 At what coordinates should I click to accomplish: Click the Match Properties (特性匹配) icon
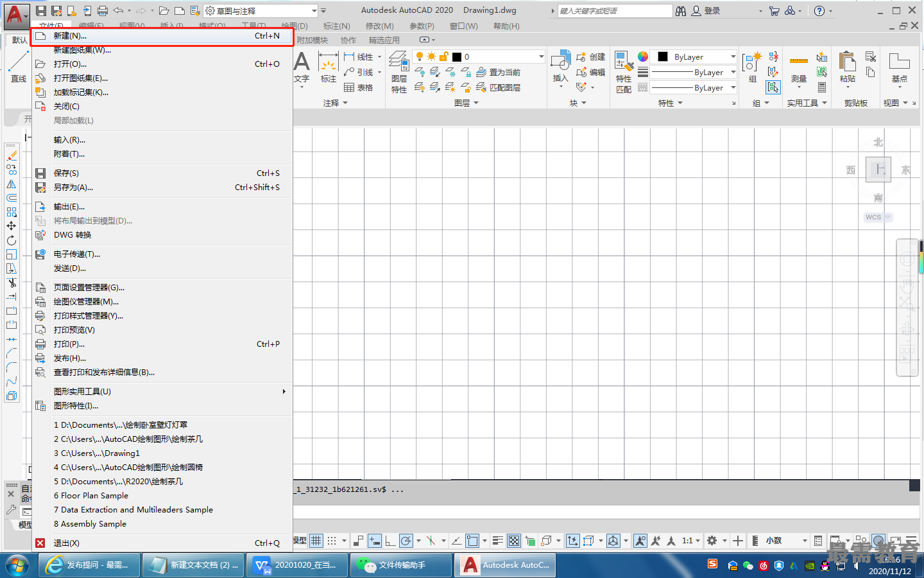click(x=624, y=62)
